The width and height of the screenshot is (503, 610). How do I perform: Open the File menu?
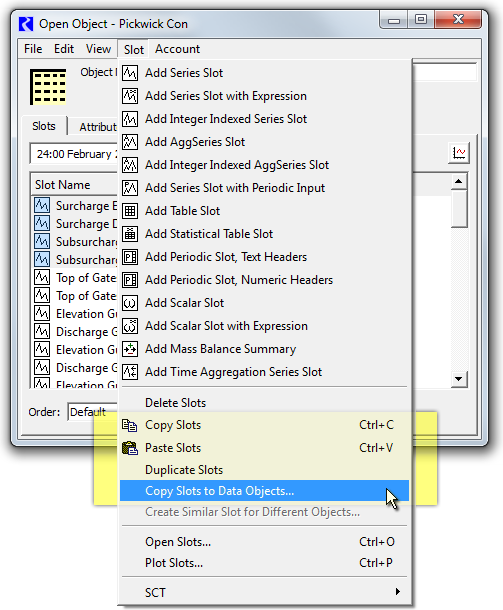33,49
